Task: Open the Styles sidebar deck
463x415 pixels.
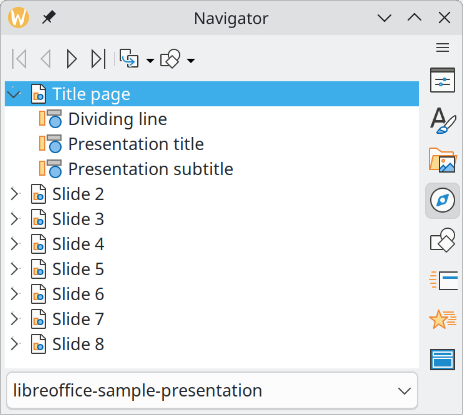Action: pos(442,120)
